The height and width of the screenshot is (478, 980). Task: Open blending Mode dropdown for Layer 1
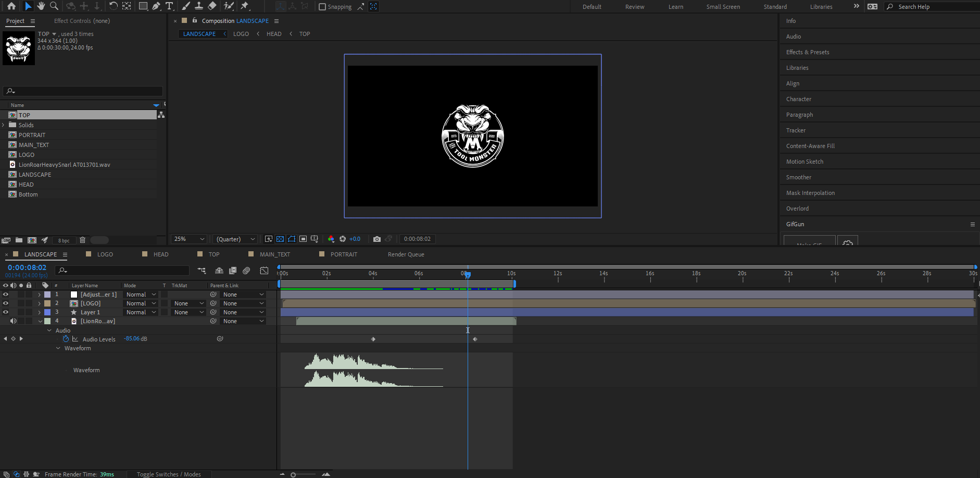(x=141, y=312)
